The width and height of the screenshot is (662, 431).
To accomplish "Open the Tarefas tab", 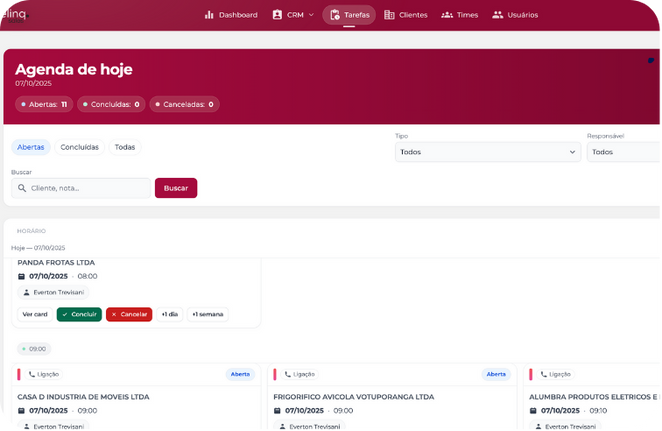I will click(349, 15).
